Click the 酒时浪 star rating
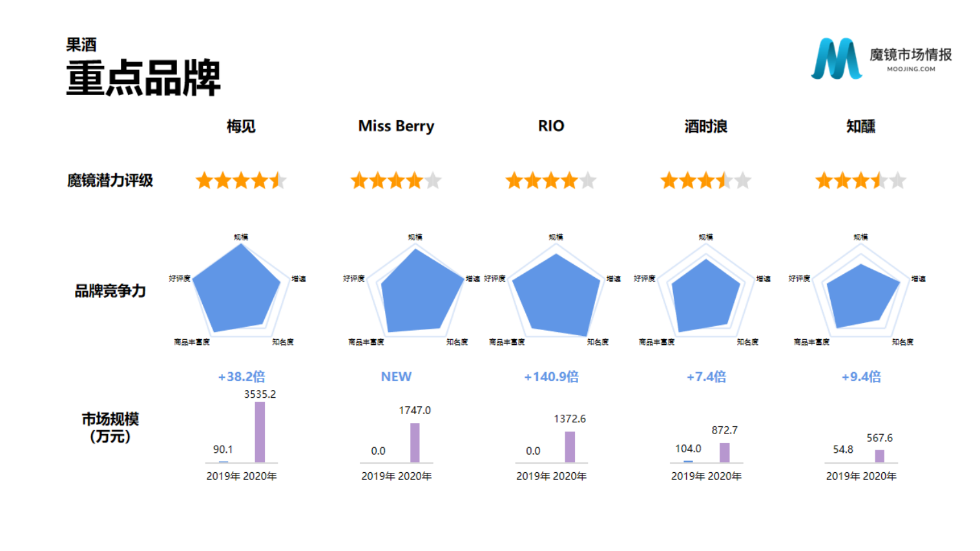The width and height of the screenshot is (980, 551). (x=705, y=180)
